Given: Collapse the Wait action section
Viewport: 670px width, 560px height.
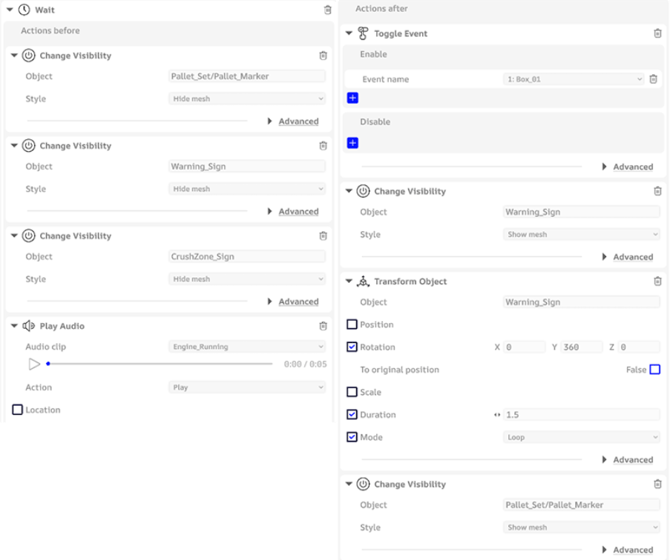Looking at the screenshot, I should [x=10, y=10].
